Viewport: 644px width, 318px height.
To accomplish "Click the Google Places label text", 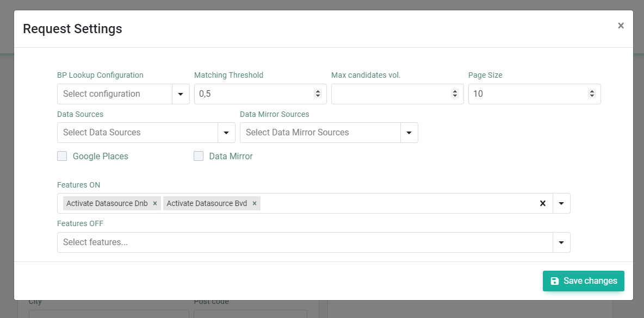I will coord(101,157).
